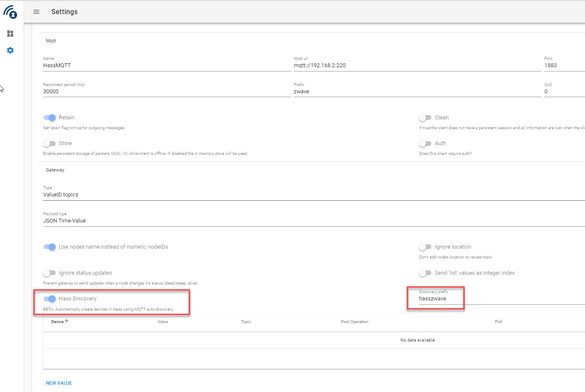Enable Send 'list' values as integer index
Screen dimensions: 585x392
click(425, 273)
